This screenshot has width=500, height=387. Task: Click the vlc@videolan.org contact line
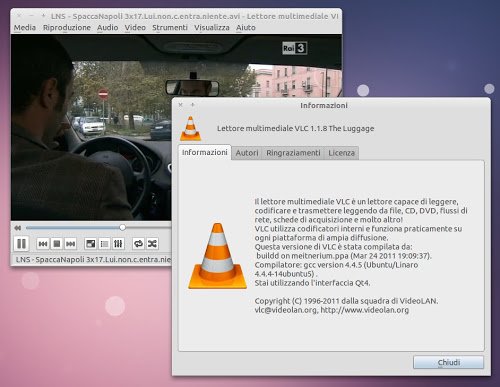[332, 310]
